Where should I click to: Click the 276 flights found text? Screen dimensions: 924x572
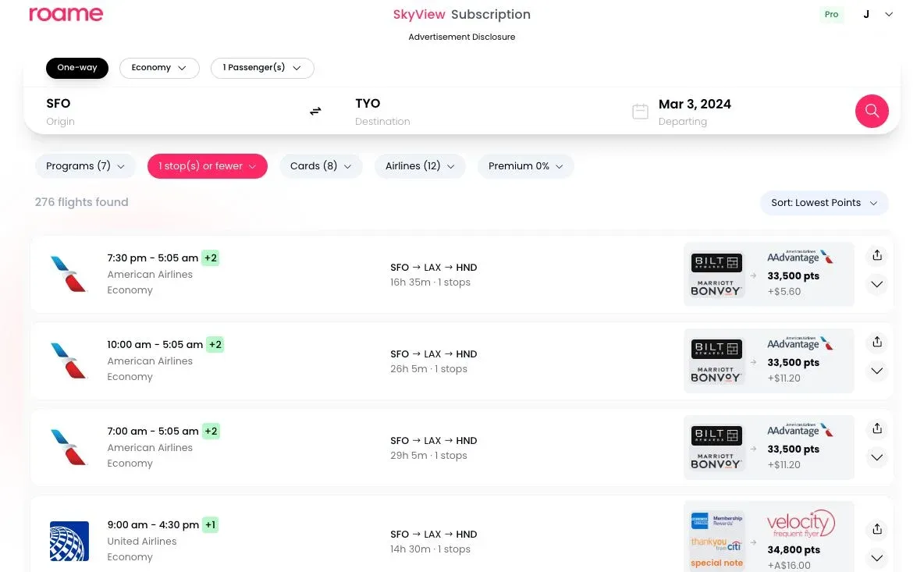[81, 202]
